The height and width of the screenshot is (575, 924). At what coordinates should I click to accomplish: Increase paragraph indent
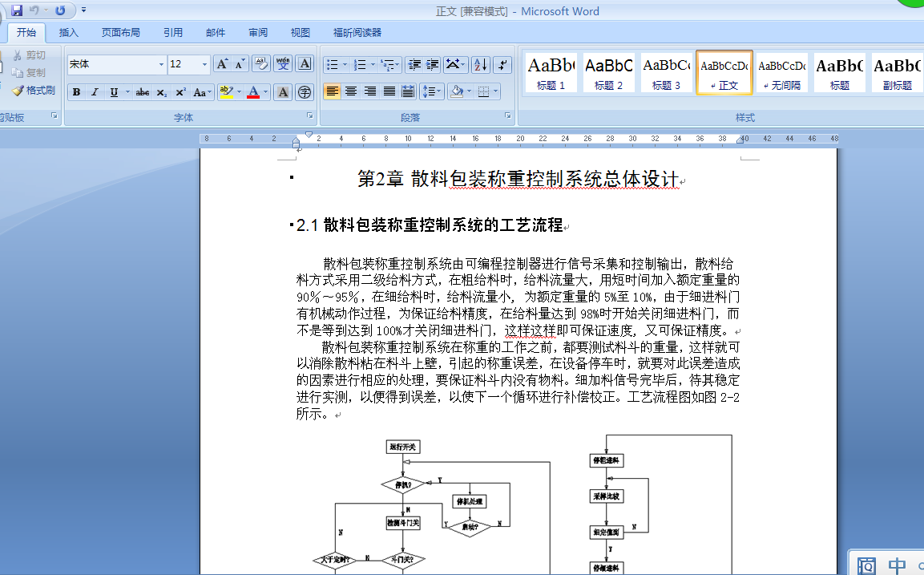pos(433,64)
